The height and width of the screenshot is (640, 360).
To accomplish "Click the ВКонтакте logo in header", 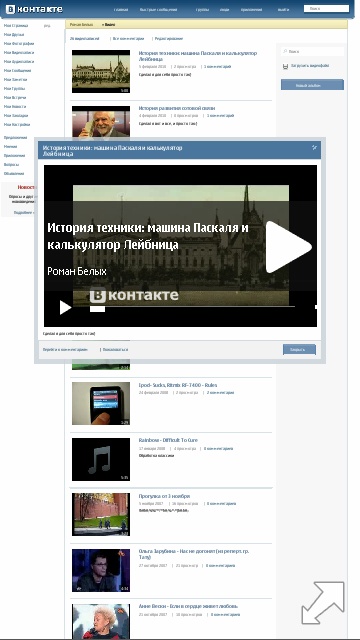I will tap(34, 9).
